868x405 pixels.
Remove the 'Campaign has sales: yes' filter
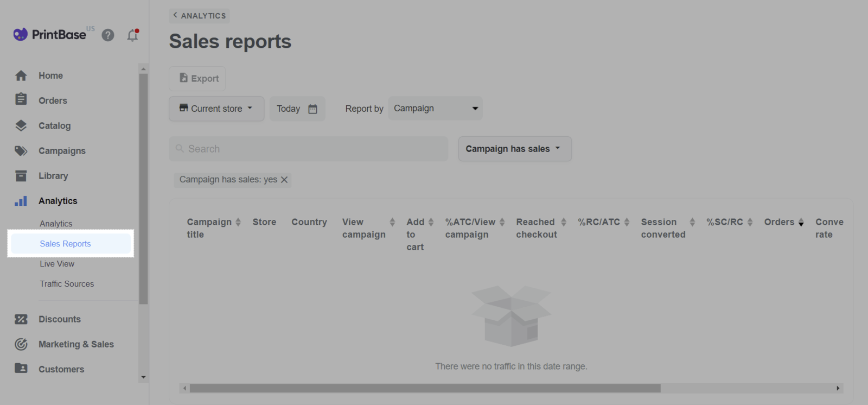(x=284, y=180)
